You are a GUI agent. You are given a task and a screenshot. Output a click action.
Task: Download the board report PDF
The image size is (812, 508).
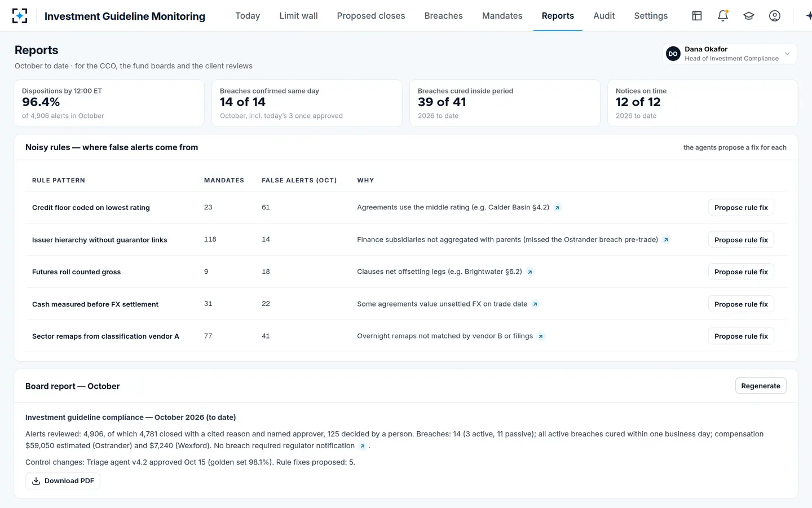pyautogui.click(x=63, y=481)
